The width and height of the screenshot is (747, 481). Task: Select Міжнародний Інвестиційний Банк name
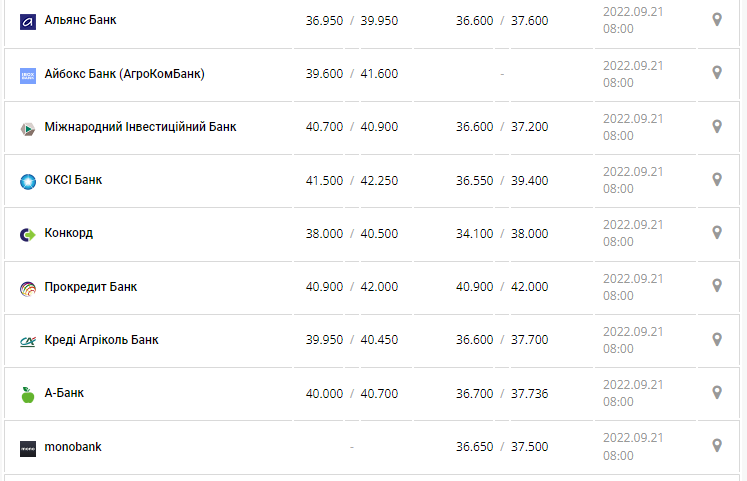(140, 127)
